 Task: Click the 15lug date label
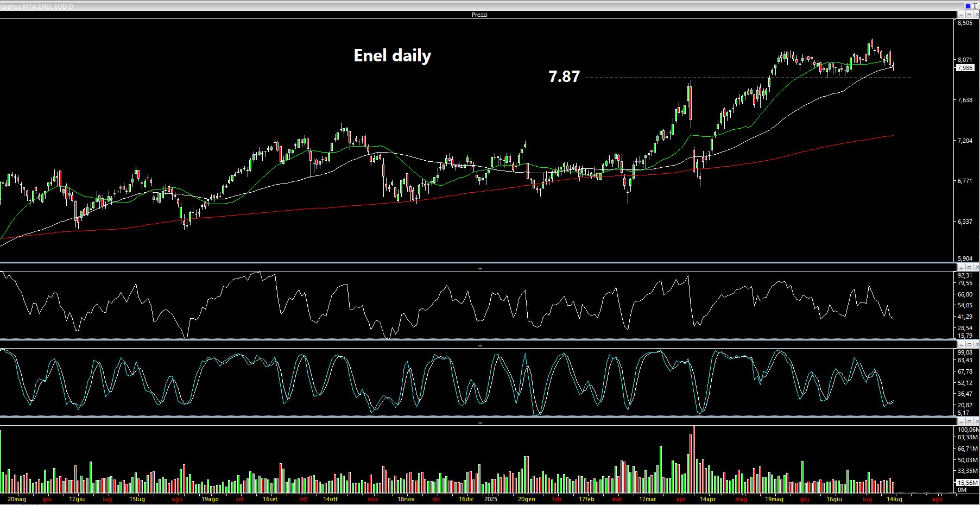pyautogui.click(x=137, y=499)
